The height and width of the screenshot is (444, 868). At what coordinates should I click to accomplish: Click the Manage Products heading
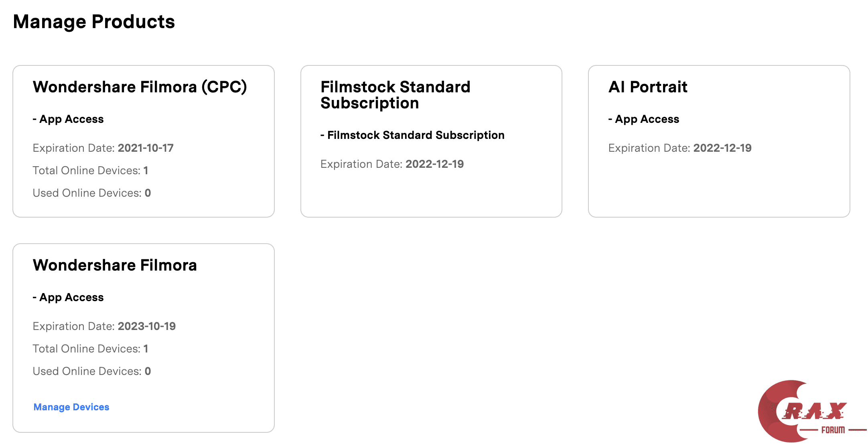pos(94,22)
